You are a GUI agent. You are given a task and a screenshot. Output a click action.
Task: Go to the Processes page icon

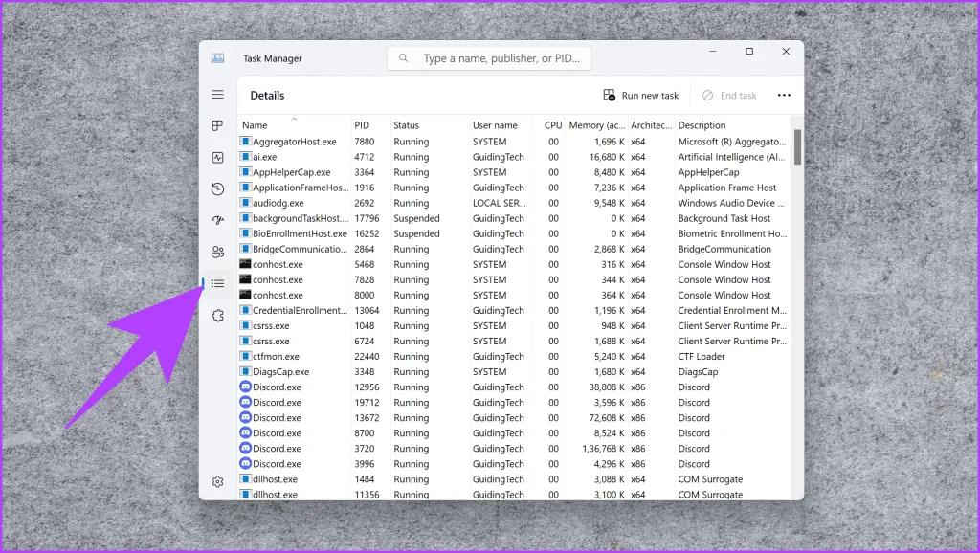pos(217,126)
